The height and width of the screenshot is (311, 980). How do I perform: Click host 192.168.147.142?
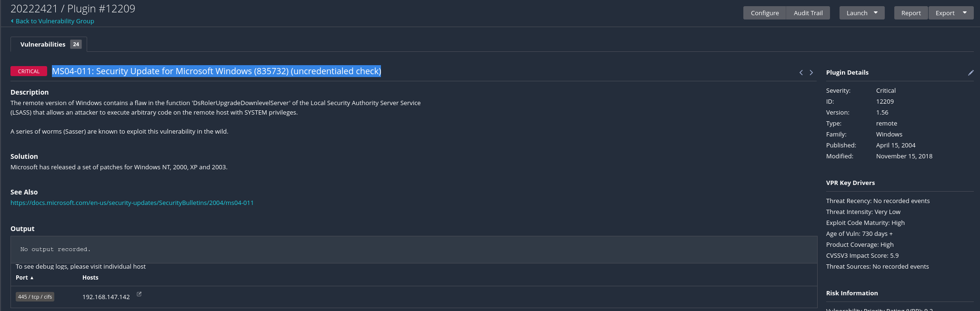click(x=106, y=297)
